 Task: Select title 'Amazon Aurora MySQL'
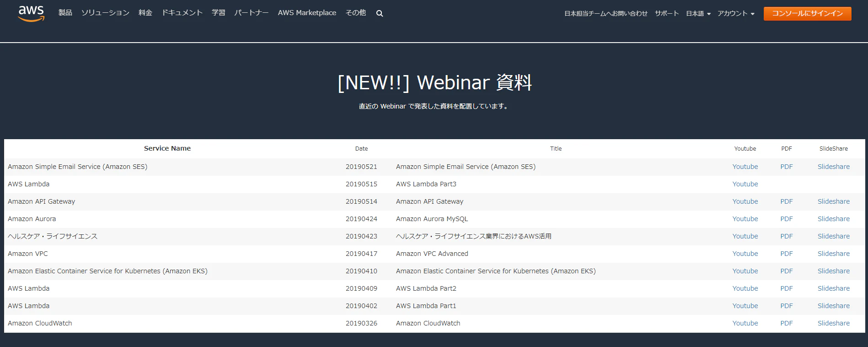pyautogui.click(x=432, y=219)
